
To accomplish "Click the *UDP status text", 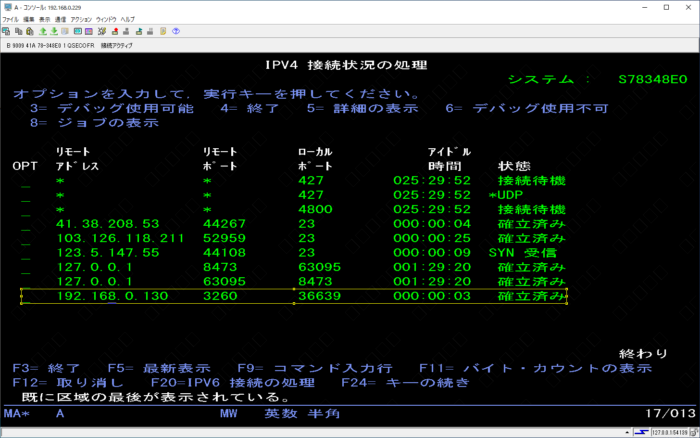I will click(506, 195).
